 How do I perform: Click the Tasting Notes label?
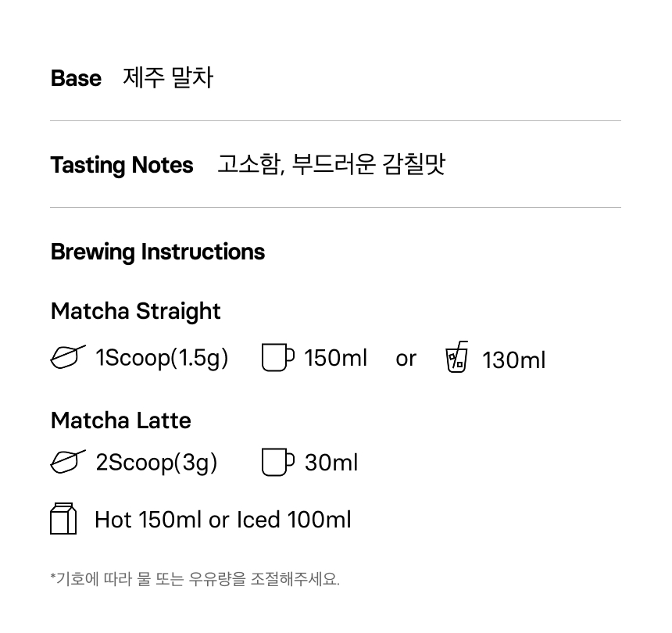pyautogui.click(x=122, y=165)
